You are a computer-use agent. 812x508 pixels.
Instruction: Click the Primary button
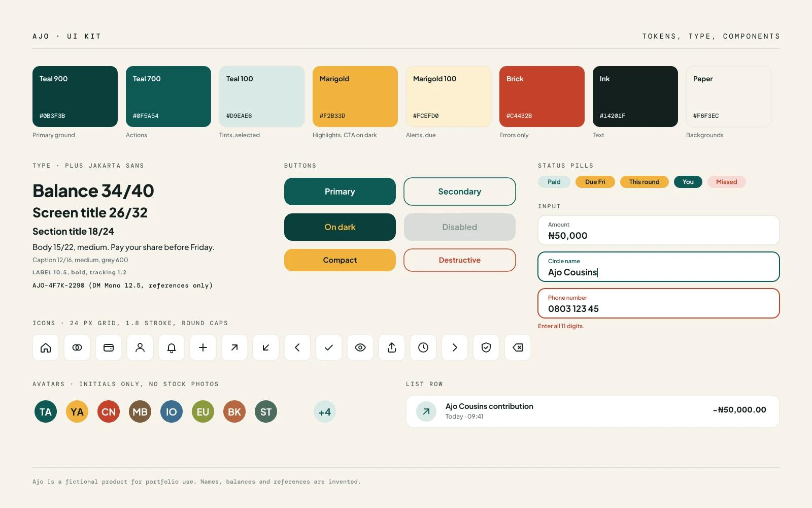pyautogui.click(x=340, y=192)
